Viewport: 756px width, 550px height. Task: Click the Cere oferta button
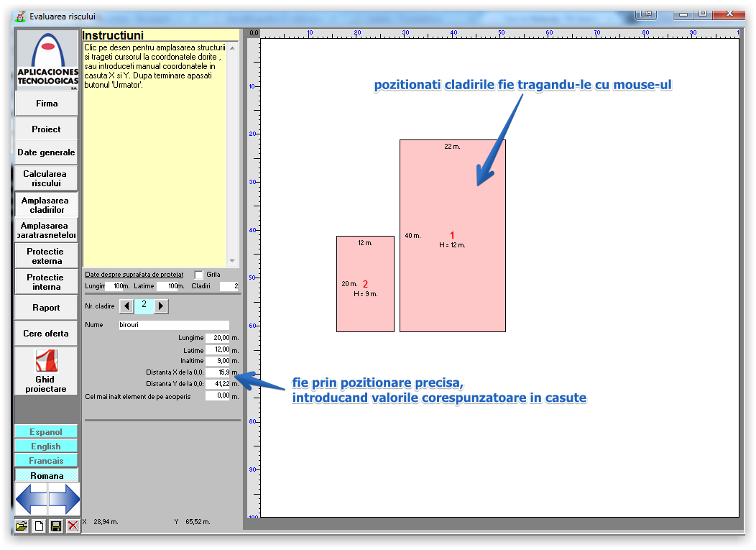coord(46,334)
